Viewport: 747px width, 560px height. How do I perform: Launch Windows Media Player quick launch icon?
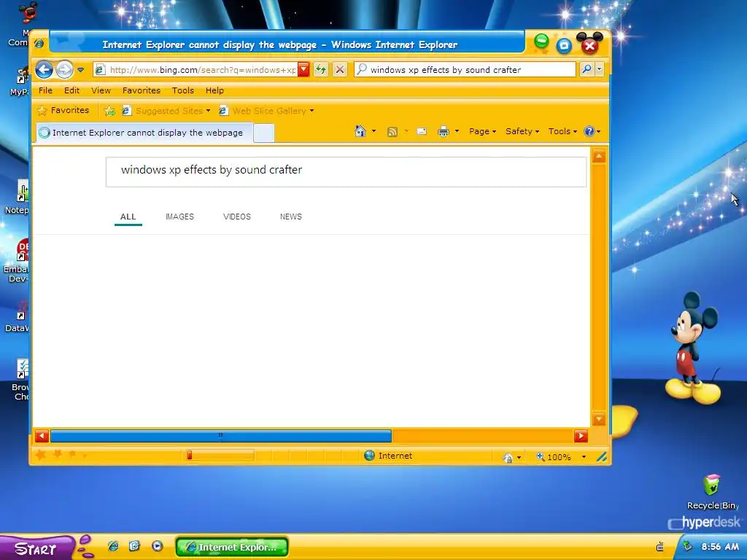(x=158, y=545)
